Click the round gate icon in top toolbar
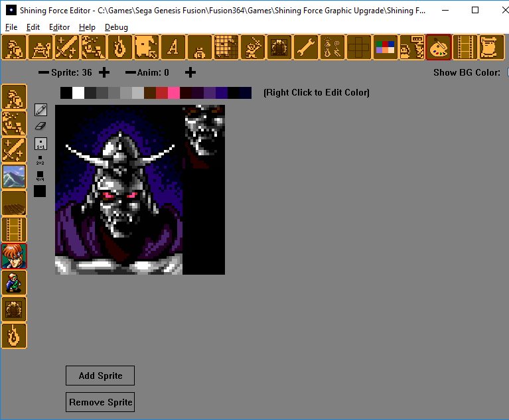 (279, 47)
